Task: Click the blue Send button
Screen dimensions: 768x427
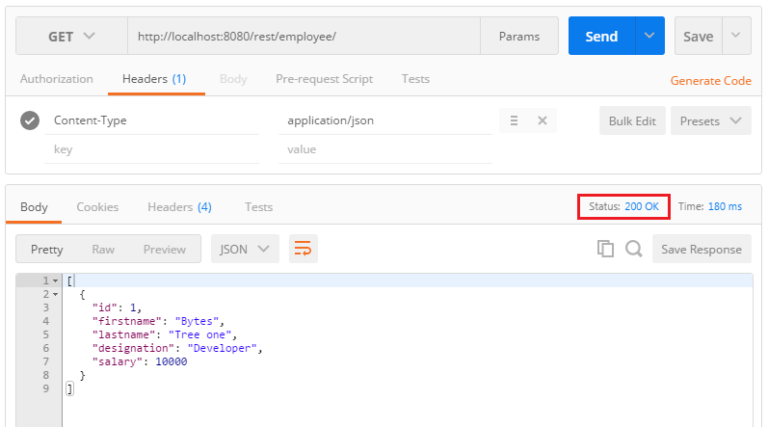Action: coord(602,36)
